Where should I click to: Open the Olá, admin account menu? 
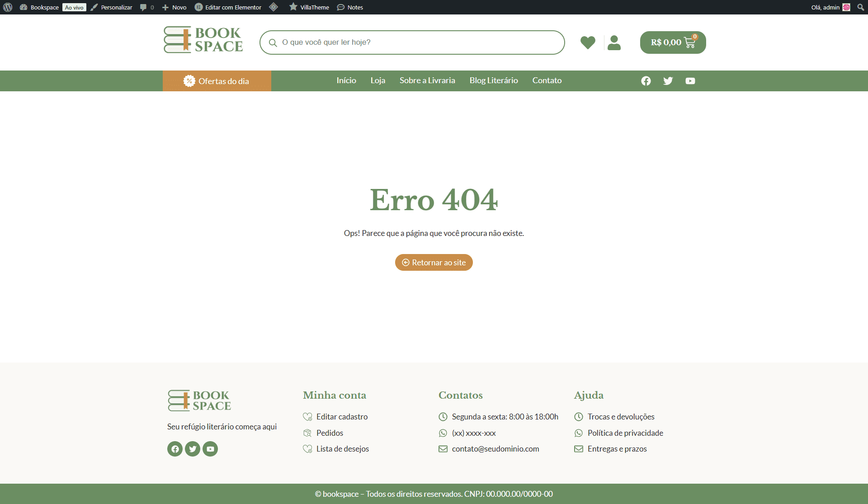point(830,7)
